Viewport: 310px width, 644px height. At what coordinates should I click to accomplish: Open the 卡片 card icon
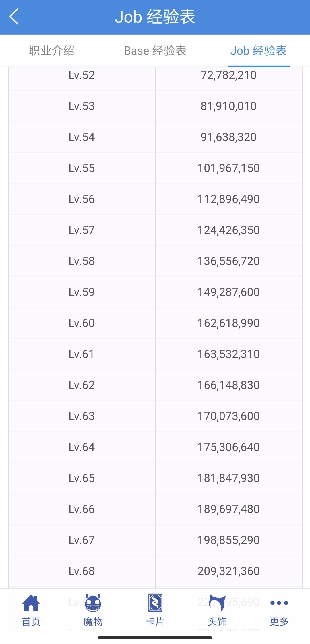pyautogui.click(x=155, y=603)
